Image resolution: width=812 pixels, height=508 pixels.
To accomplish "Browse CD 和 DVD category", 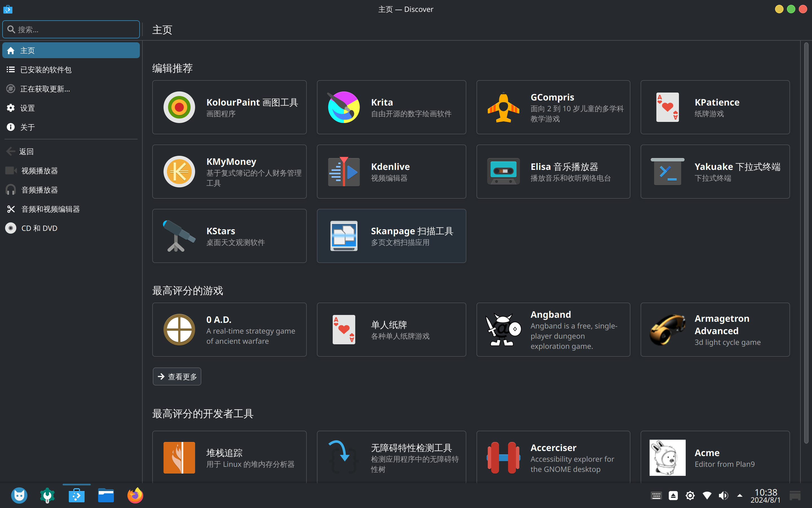I will pos(71,228).
